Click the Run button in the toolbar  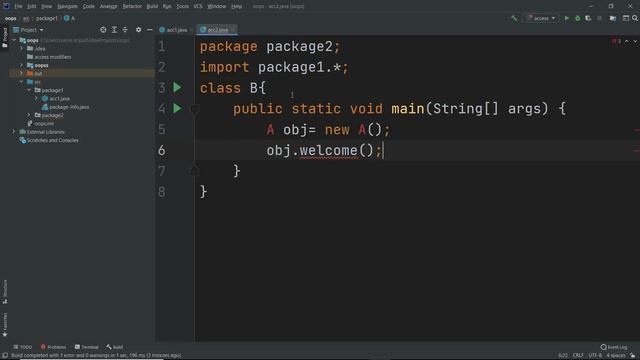click(567, 18)
